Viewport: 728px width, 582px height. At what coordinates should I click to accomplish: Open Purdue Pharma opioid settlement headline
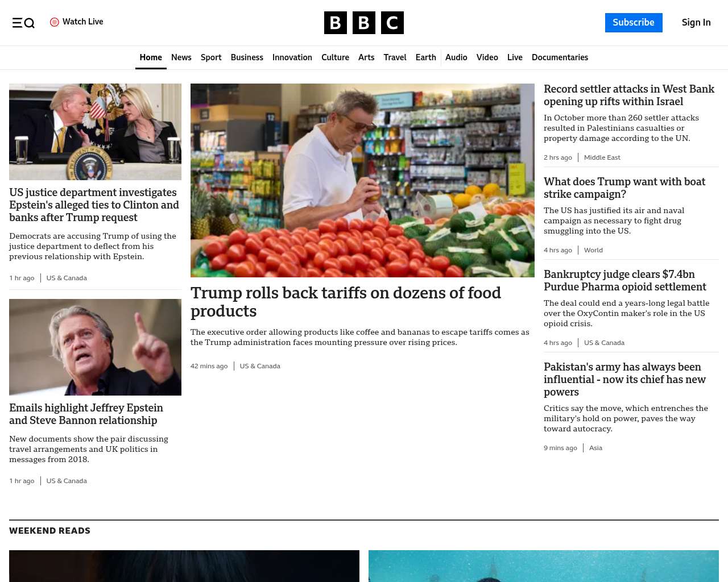[x=625, y=280]
